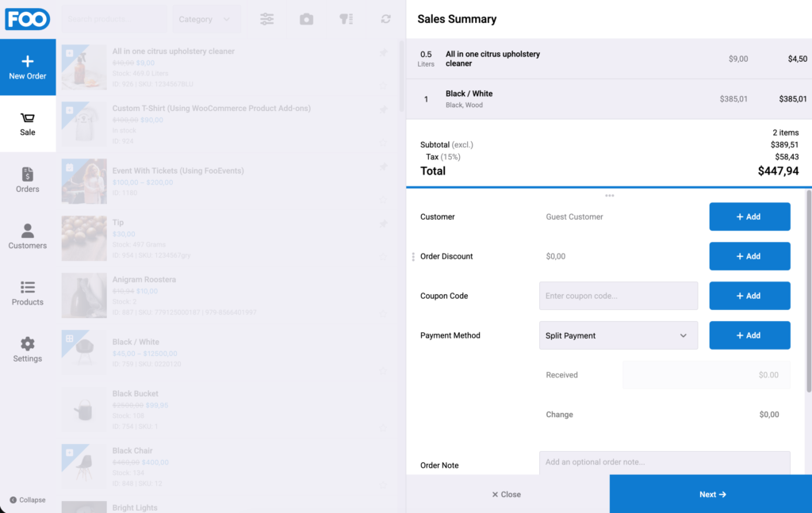The width and height of the screenshot is (812, 513).
Task: Open the camera barcode scanner
Action: point(307,19)
